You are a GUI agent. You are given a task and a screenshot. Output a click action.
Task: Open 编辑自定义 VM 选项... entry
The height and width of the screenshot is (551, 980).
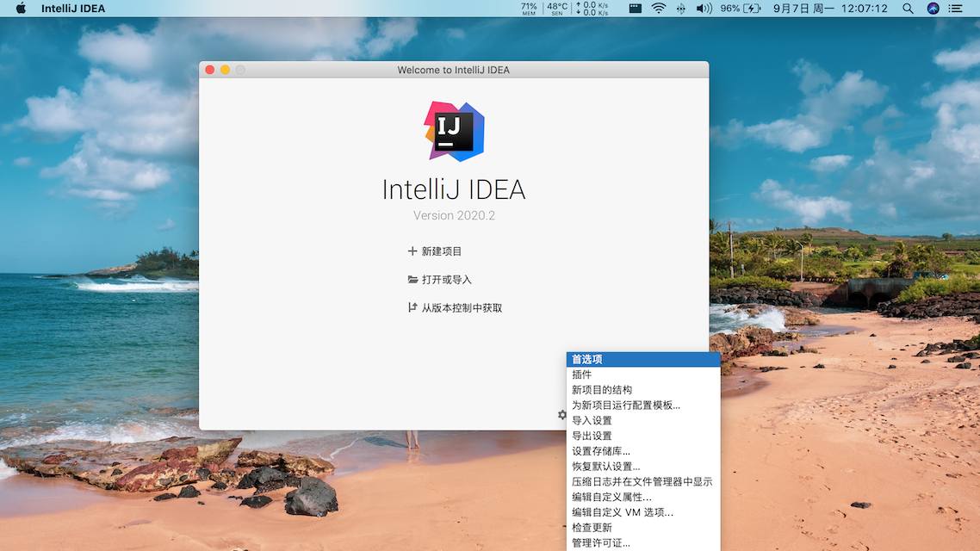coord(643,512)
